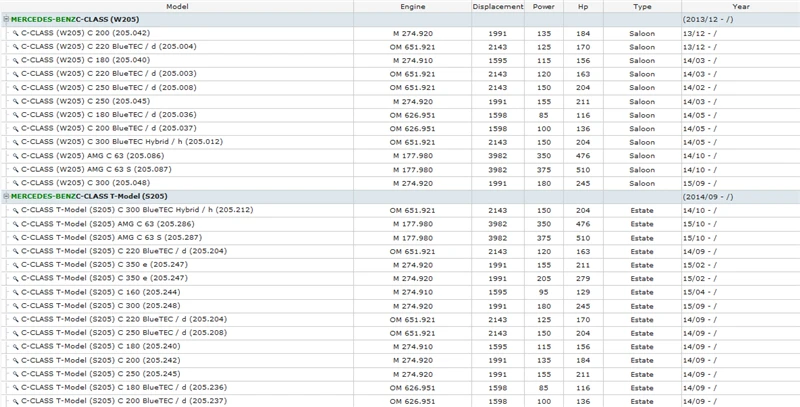Sort by the Hp column header
Image resolution: width=800 pixels, height=407 pixels.
click(x=583, y=7)
